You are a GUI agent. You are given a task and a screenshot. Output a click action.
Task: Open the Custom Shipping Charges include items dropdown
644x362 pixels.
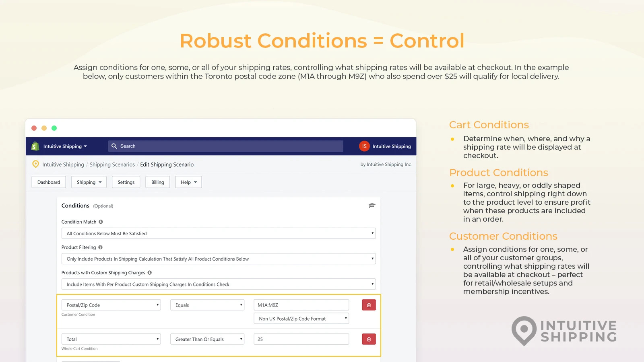click(x=219, y=284)
